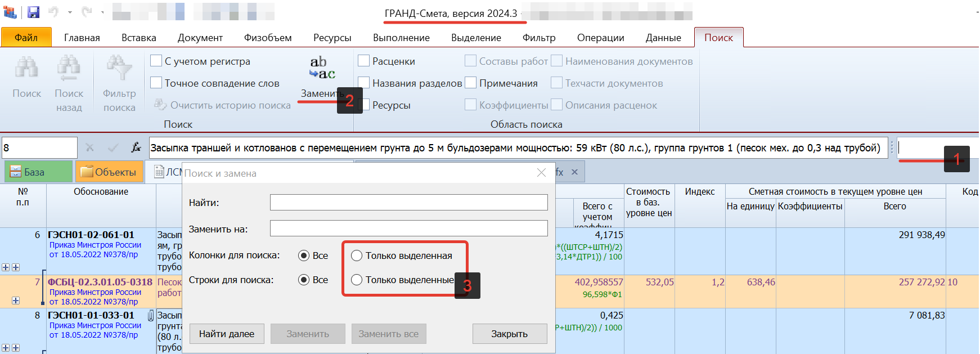This screenshot has width=980, height=354.
Task: Close the fx document tab
Action: point(574,172)
